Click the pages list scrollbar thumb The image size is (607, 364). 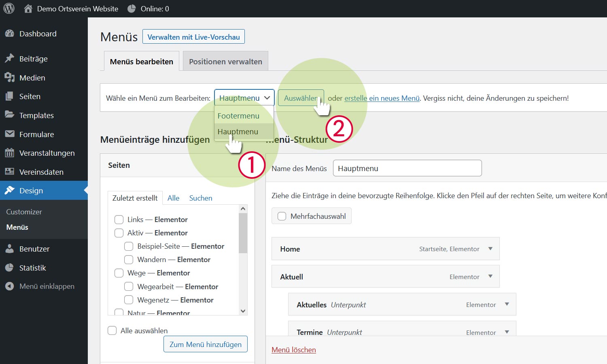point(243,233)
